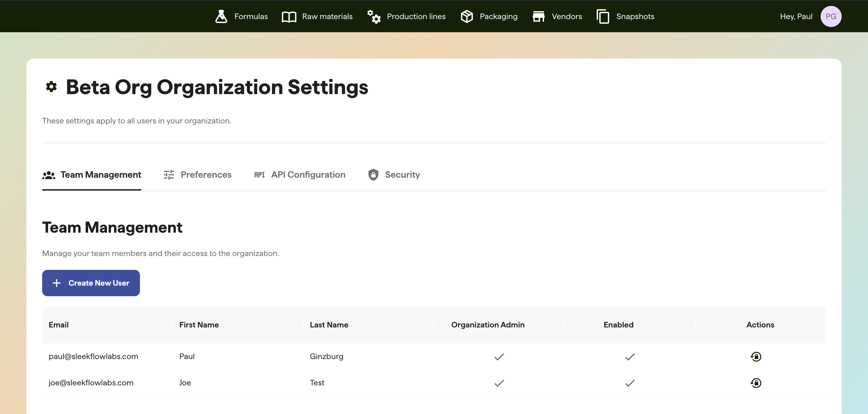Screen dimensions: 868x414
Task: Switch to the Preferences tab
Action: click(x=206, y=174)
